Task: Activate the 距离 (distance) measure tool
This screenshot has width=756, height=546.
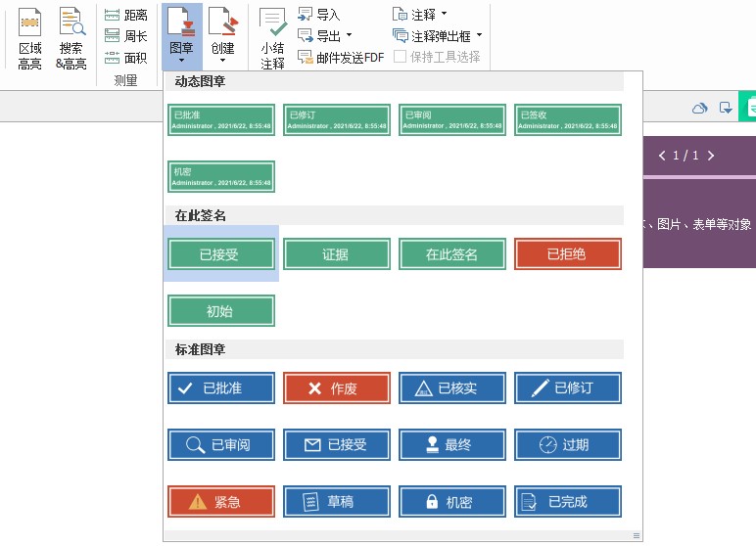Action: coord(125,15)
